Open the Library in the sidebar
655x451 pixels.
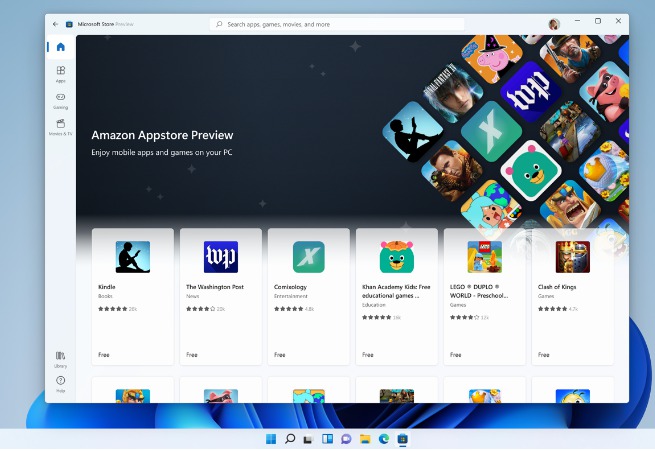[61, 359]
